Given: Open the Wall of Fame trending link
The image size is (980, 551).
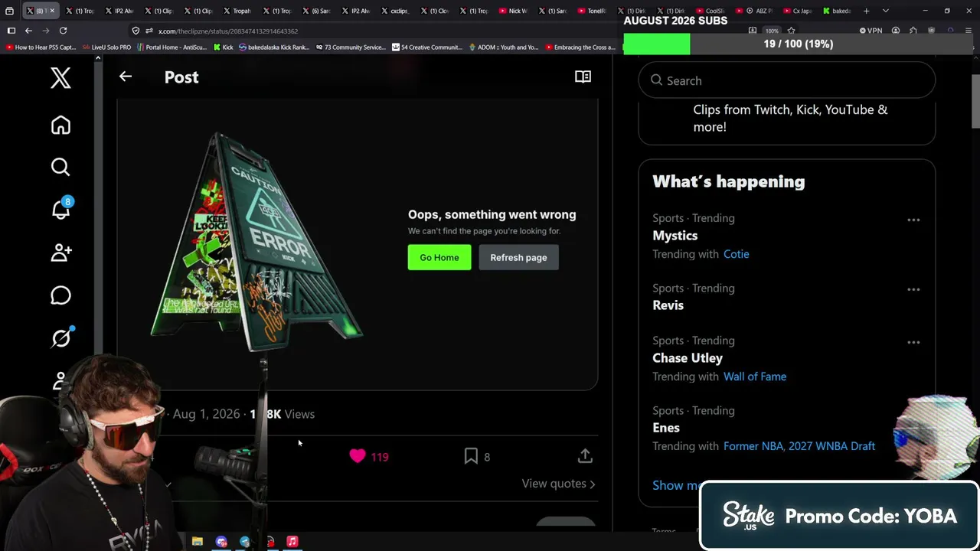Looking at the screenshot, I should 755,377.
